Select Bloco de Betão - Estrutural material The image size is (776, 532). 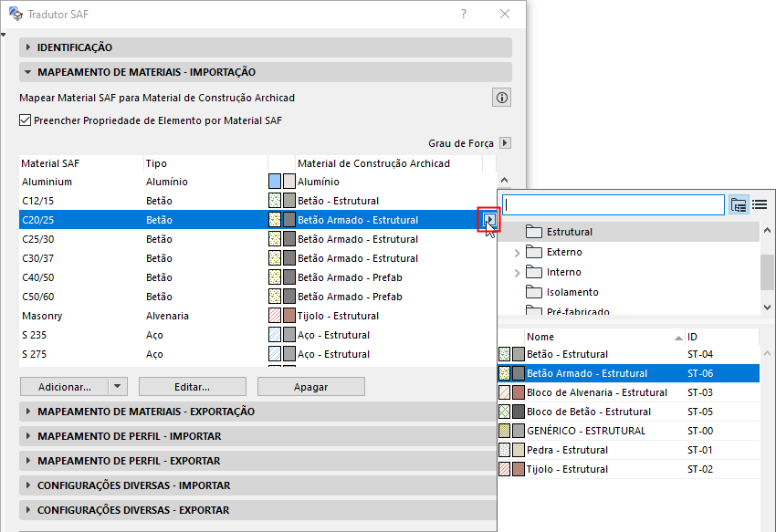coord(628,412)
